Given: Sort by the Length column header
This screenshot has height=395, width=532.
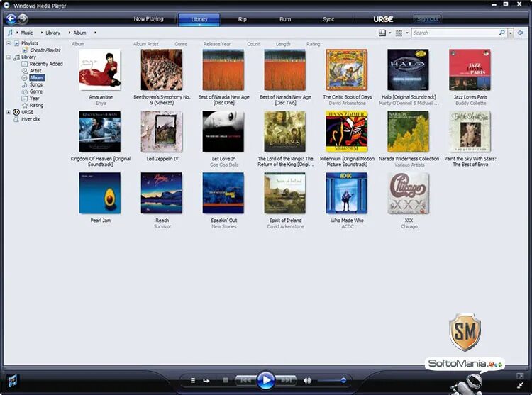Looking at the screenshot, I should click(283, 44).
